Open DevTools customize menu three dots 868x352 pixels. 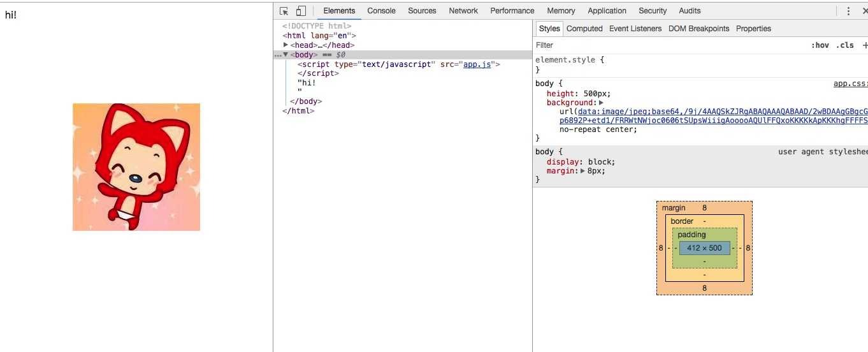[848, 11]
